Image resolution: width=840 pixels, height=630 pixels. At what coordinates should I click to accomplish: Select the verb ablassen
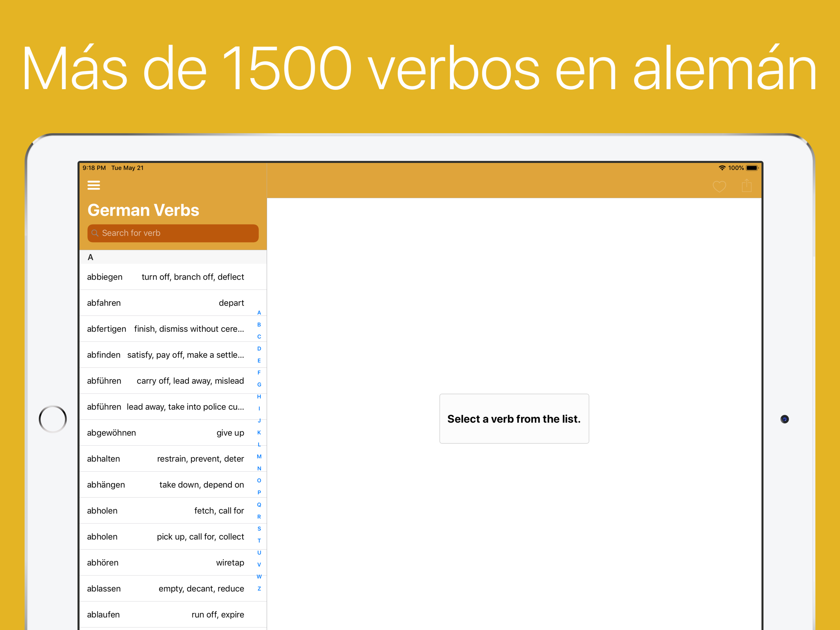click(173, 588)
